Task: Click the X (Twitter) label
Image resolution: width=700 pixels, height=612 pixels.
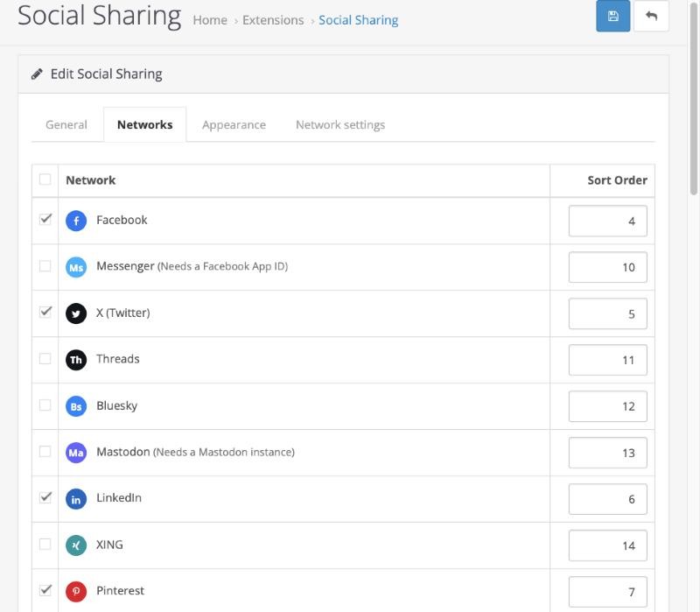Action: pos(123,313)
